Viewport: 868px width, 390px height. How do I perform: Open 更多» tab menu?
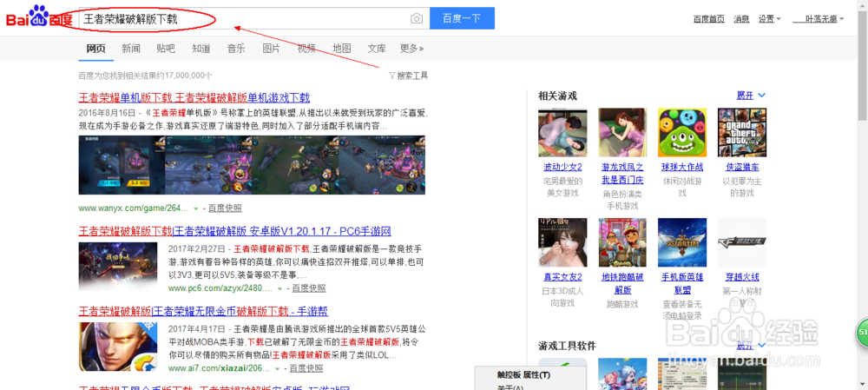point(411,48)
